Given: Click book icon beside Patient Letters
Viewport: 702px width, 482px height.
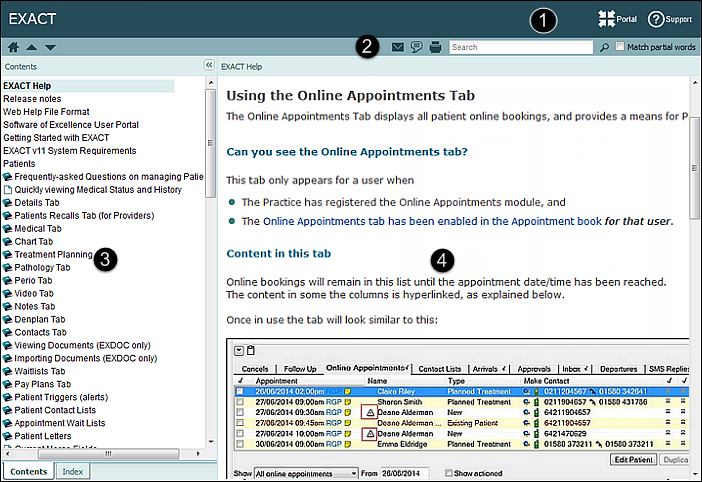Looking at the screenshot, I should (8, 436).
